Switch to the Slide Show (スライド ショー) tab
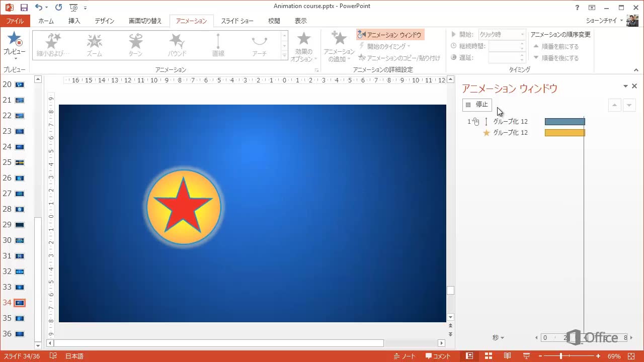 (x=237, y=21)
